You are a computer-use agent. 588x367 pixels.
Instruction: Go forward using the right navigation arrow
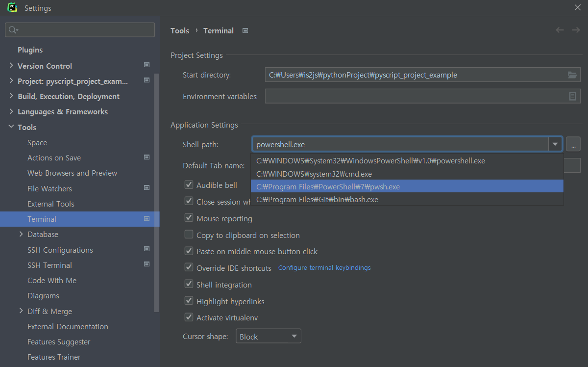pyautogui.click(x=576, y=30)
